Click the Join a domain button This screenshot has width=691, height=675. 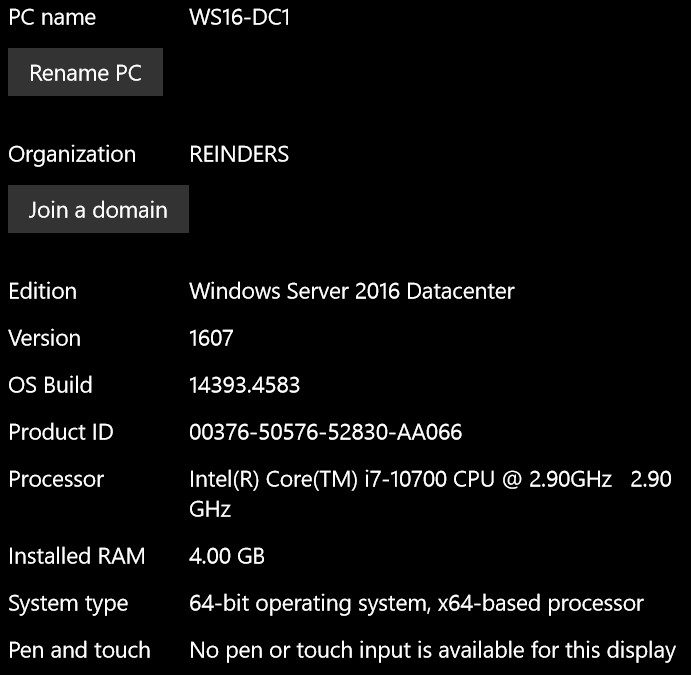tap(98, 209)
